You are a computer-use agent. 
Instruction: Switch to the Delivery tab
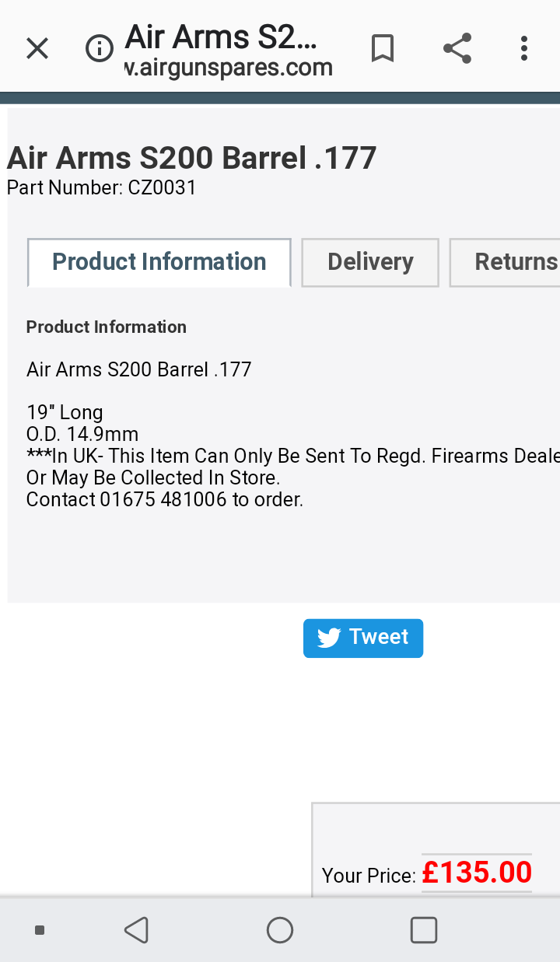coord(370,262)
